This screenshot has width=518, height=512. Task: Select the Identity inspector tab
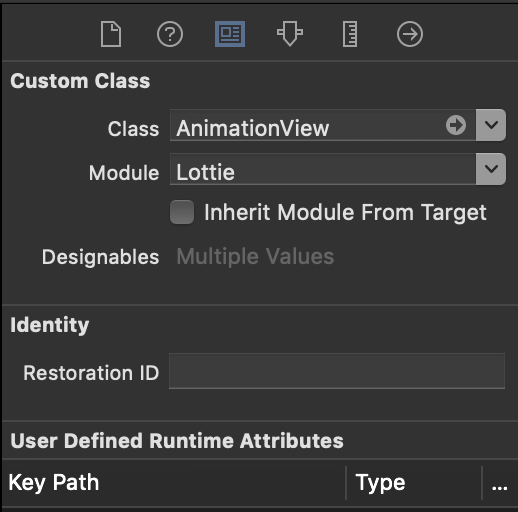pos(230,34)
